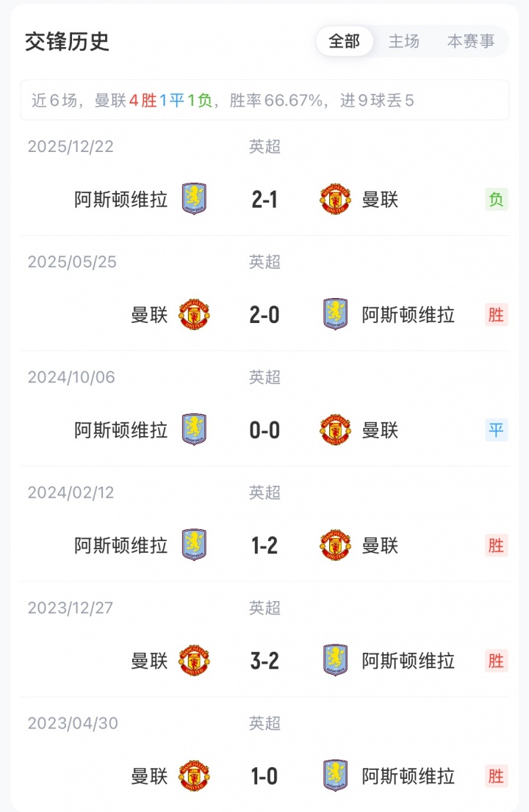Switch to the 主场 tab
This screenshot has width=529, height=812.
tap(403, 42)
